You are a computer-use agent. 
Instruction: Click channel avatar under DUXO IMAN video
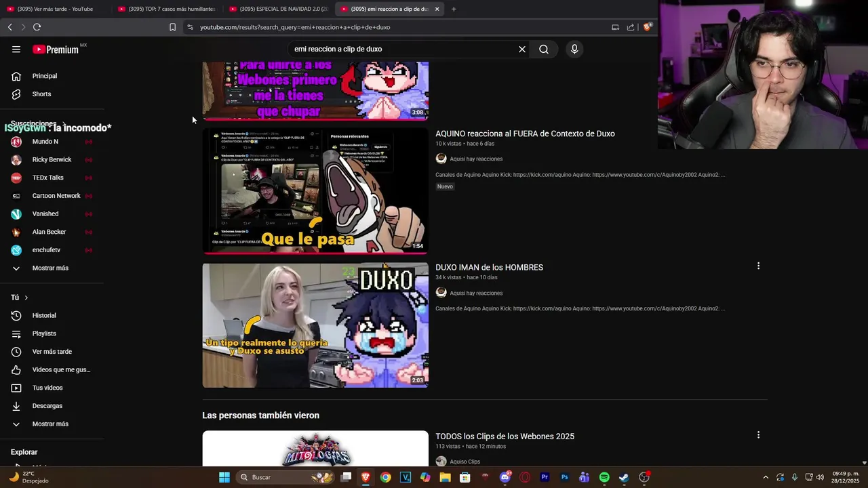tap(441, 293)
